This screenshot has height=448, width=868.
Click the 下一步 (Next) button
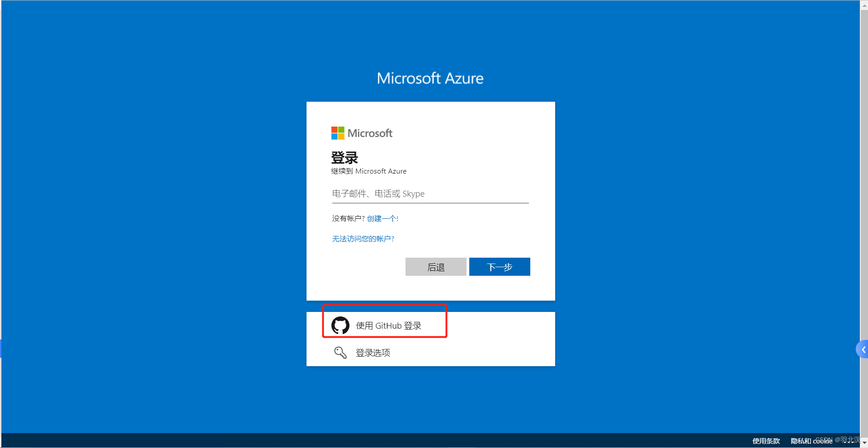(500, 267)
